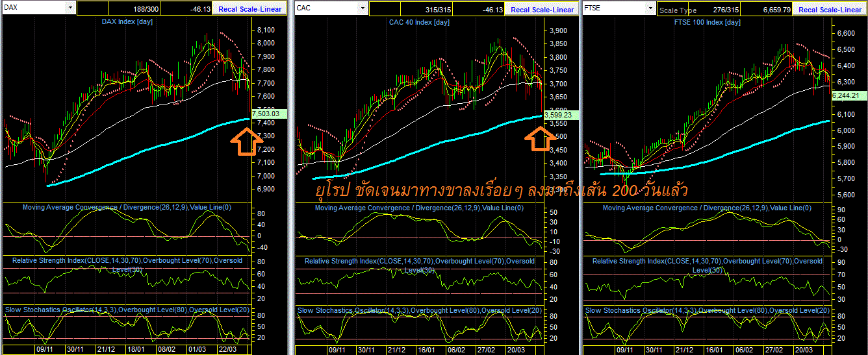The image size is (868, 355).
Task: Click the Scale Type label
Action: [x=678, y=10]
